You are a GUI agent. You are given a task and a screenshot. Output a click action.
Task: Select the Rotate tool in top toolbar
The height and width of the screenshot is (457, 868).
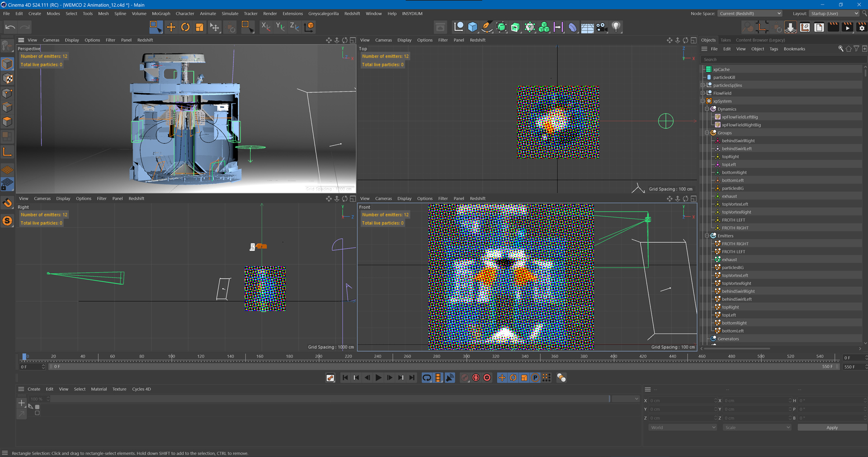[185, 27]
